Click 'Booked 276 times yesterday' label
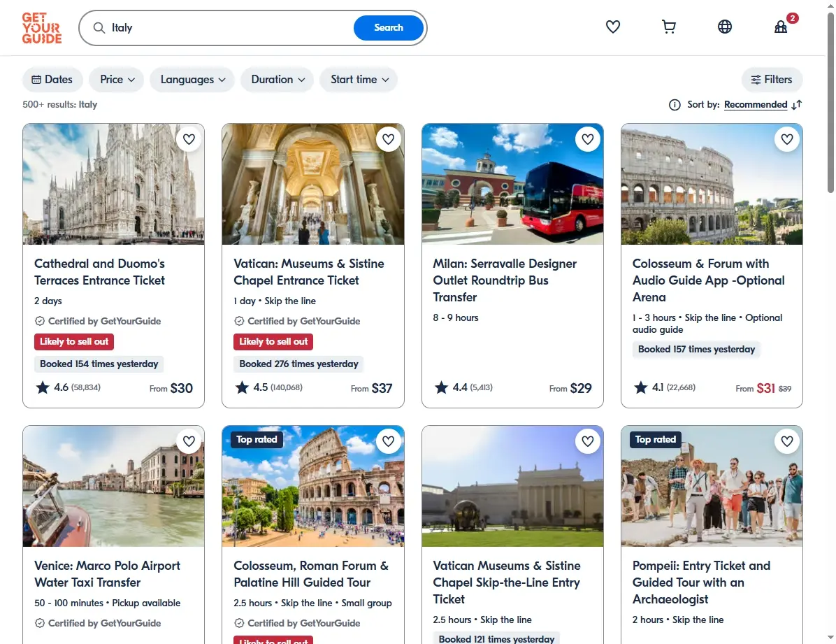The width and height of the screenshot is (836, 644). (298, 364)
